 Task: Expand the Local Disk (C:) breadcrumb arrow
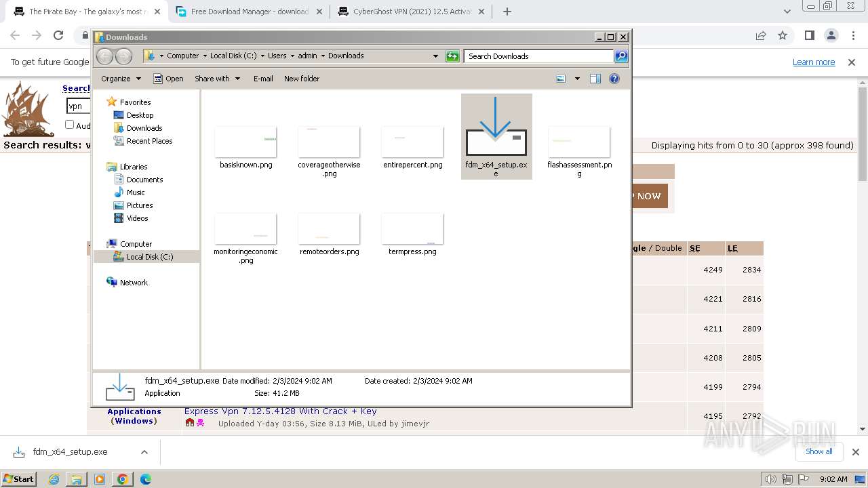coord(262,56)
